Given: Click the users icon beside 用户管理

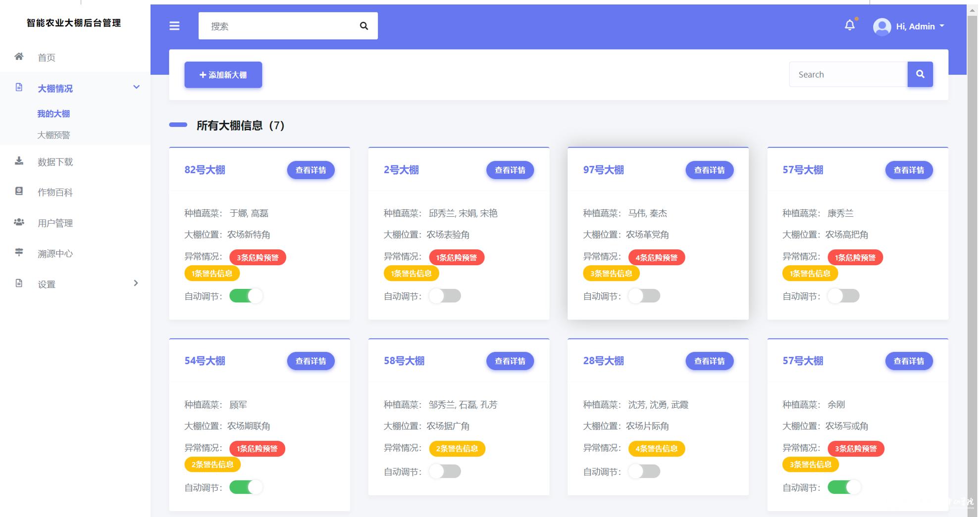Looking at the screenshot, I should (x=19, y=222).
